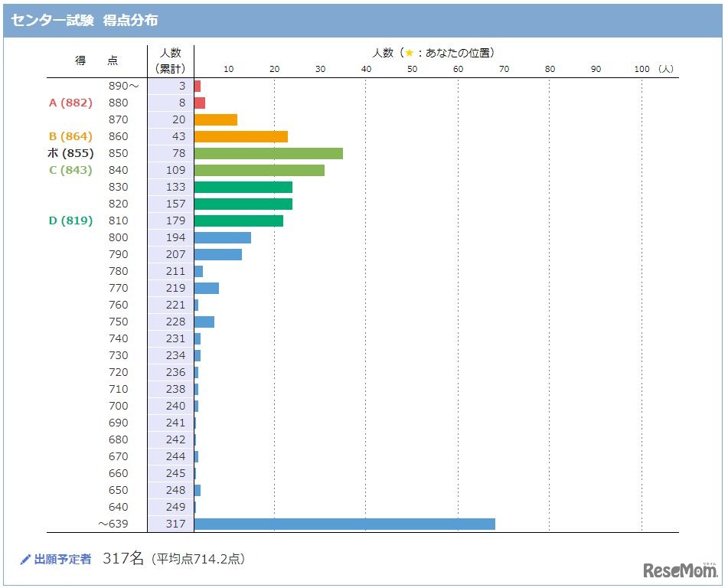Select the long blue bar for ~639
The width and height of the screenshot is (728, 588).
(344, 524)
